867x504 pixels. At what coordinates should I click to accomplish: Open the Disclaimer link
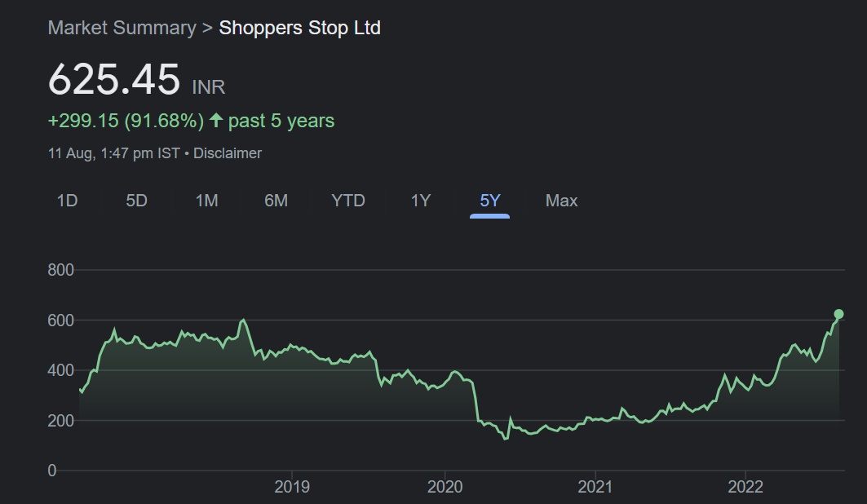tap(228, 153)
